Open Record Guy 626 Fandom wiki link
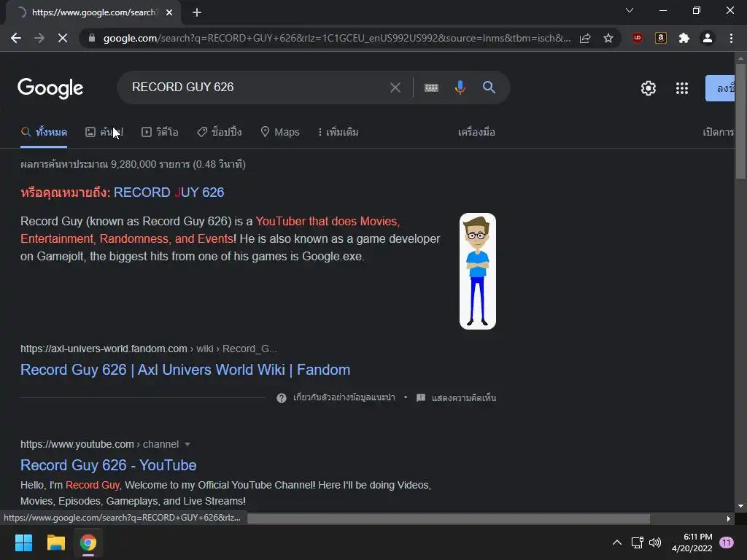This screenshot has height=560, width=747. (x=185, y=370)
